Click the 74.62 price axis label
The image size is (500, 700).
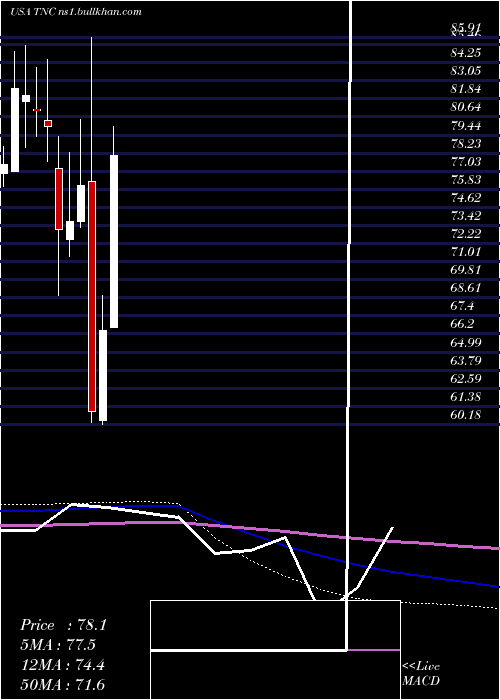click(x=466, y=198)
